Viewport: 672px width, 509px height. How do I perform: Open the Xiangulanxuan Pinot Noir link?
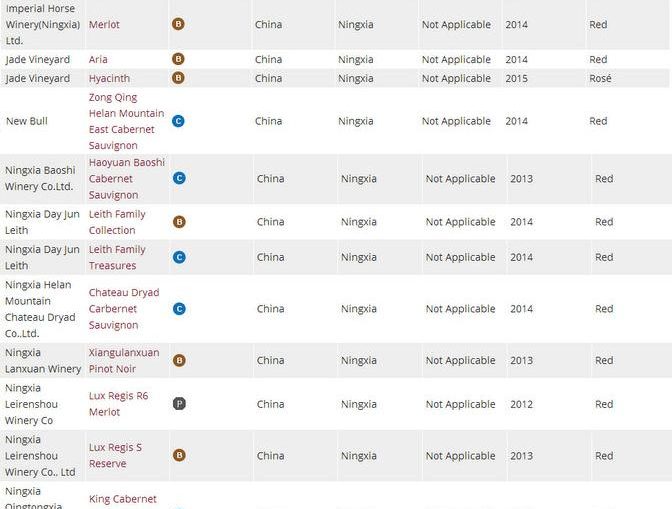(123, 360)
